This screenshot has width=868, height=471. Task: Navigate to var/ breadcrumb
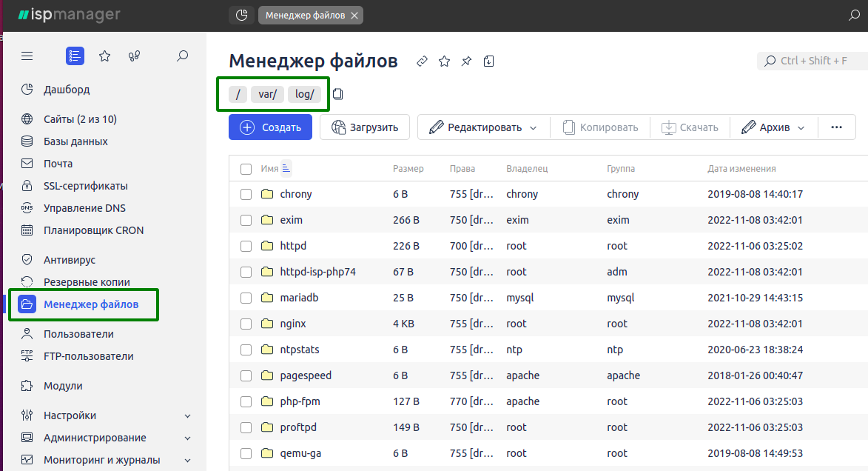267,94
